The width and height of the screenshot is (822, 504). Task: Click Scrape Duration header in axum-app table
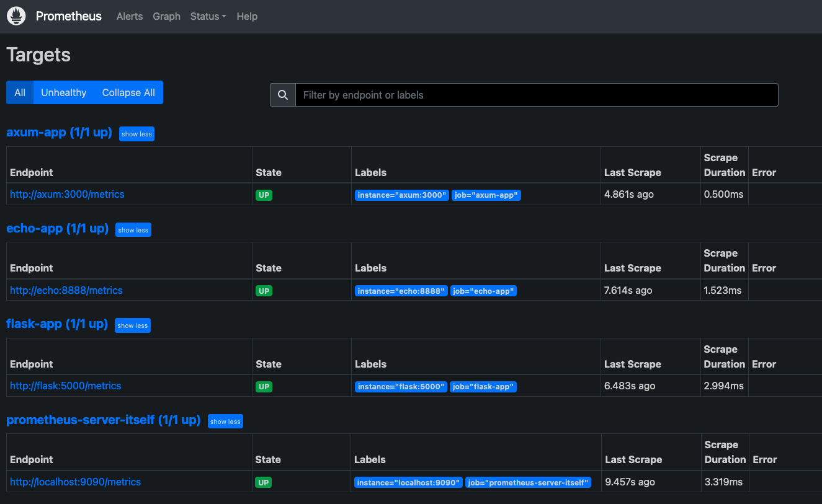click(x=725, y=165)
